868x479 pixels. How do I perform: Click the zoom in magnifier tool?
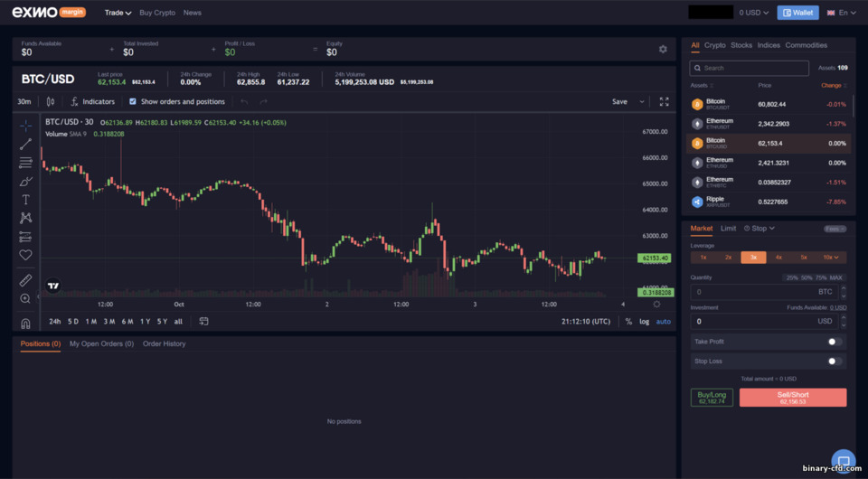pos(25,298)
